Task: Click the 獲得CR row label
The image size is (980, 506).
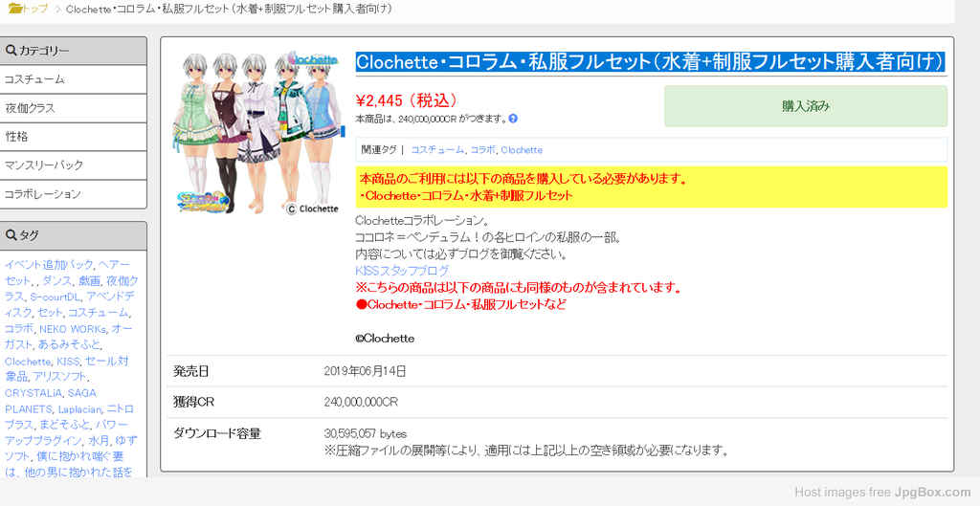Action: [193, 403]
